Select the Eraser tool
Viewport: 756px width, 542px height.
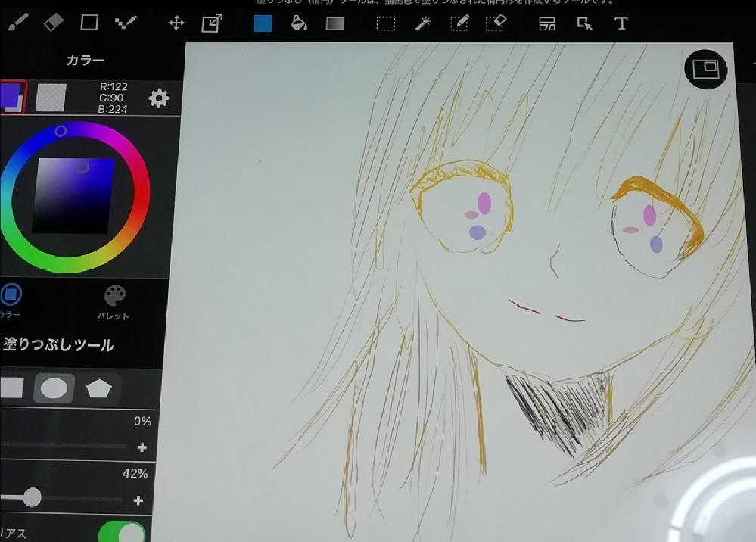[54, 23]
